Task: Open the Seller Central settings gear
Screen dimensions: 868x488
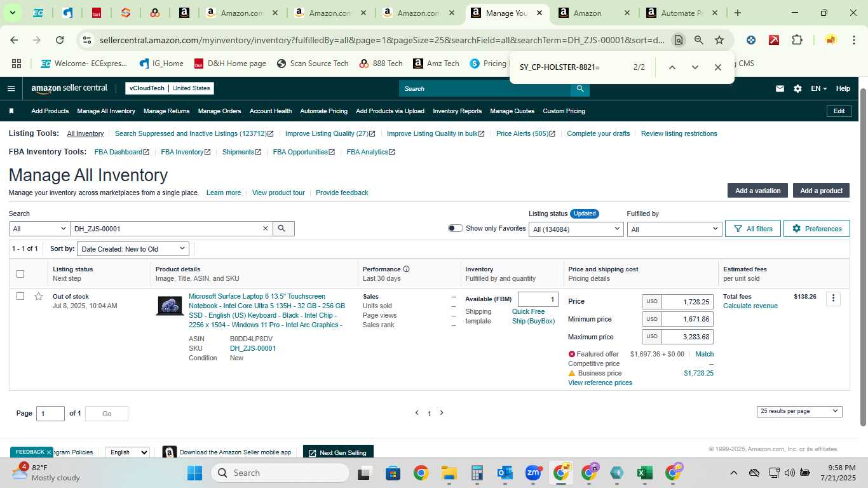Action: coord(797,88)
